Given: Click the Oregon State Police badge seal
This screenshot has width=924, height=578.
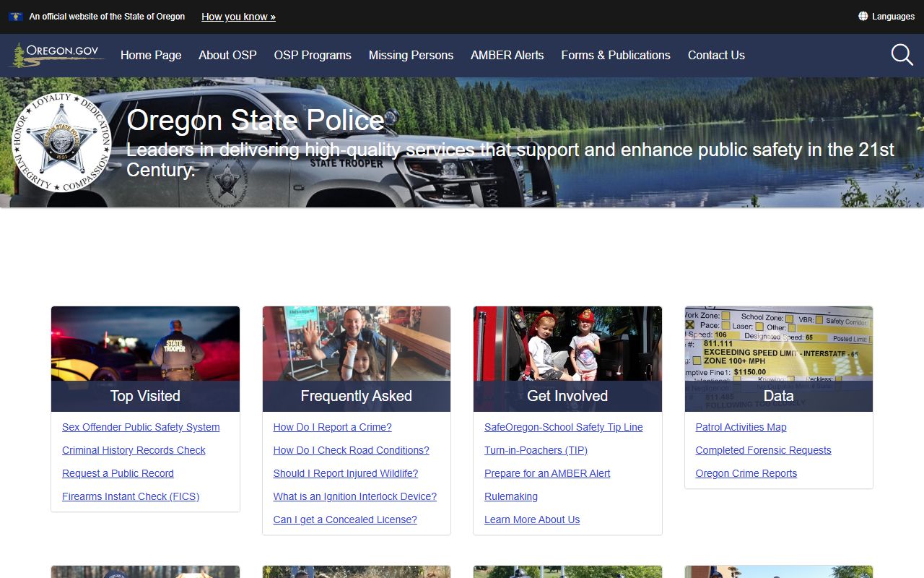Looking at the screenshot, I should click(x=61, y=142).
